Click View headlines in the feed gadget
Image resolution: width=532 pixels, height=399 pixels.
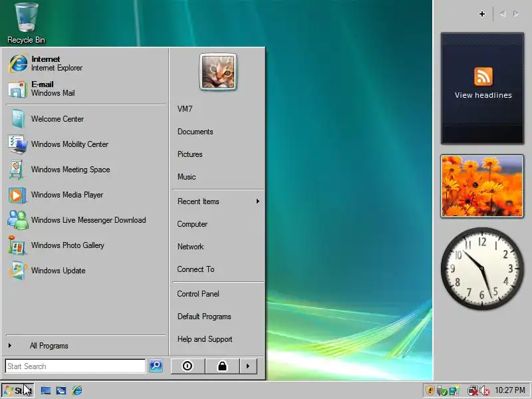point(483,95)
